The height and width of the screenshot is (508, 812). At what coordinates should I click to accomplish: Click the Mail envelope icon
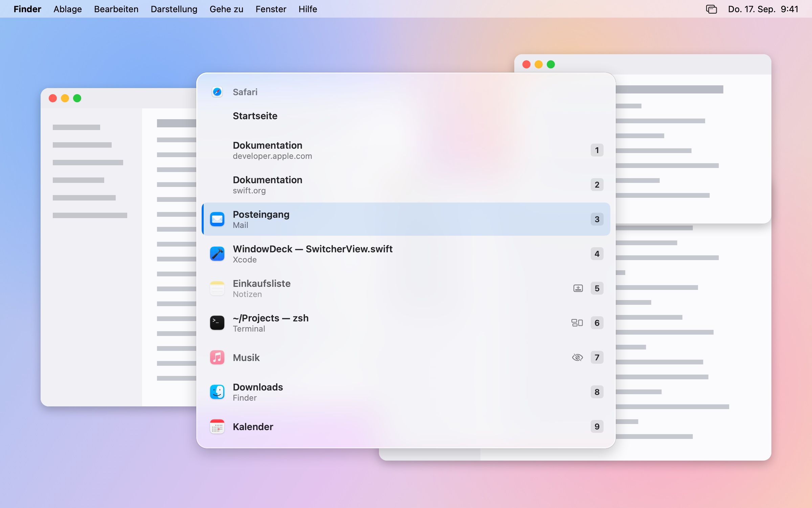coord(217,219)
